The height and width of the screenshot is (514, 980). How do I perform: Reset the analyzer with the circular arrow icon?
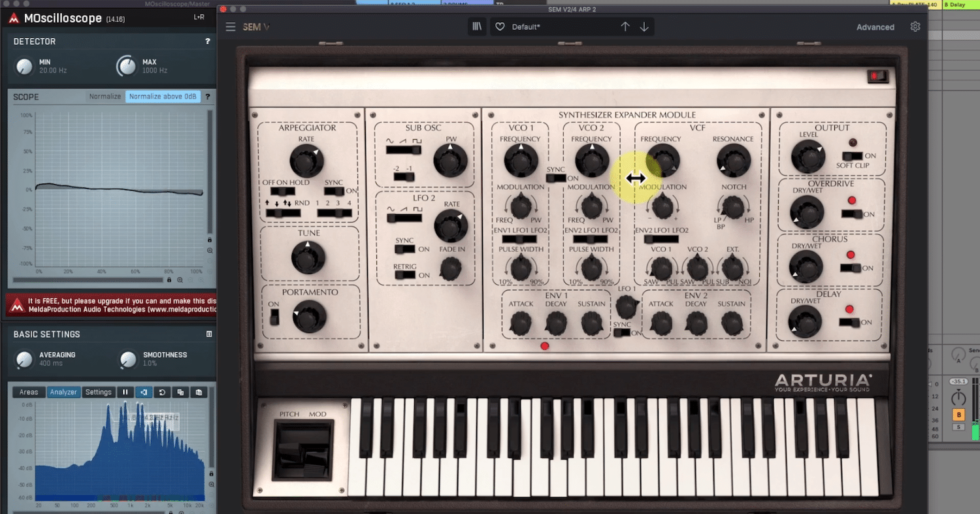click(162, 393)
